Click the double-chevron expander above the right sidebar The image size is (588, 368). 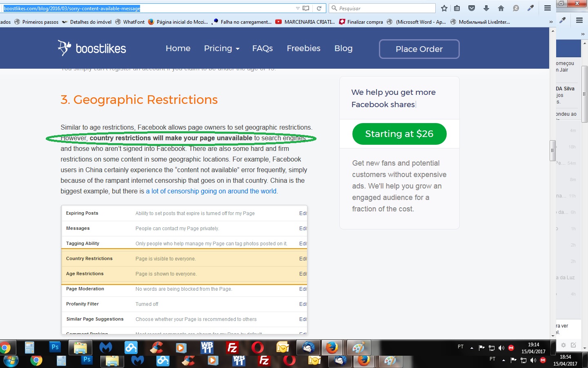(583, 34)
